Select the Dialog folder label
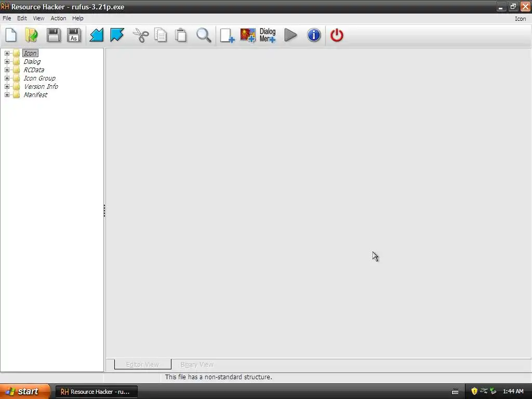The width and height of the screenshot is (532, 399). 32,61
